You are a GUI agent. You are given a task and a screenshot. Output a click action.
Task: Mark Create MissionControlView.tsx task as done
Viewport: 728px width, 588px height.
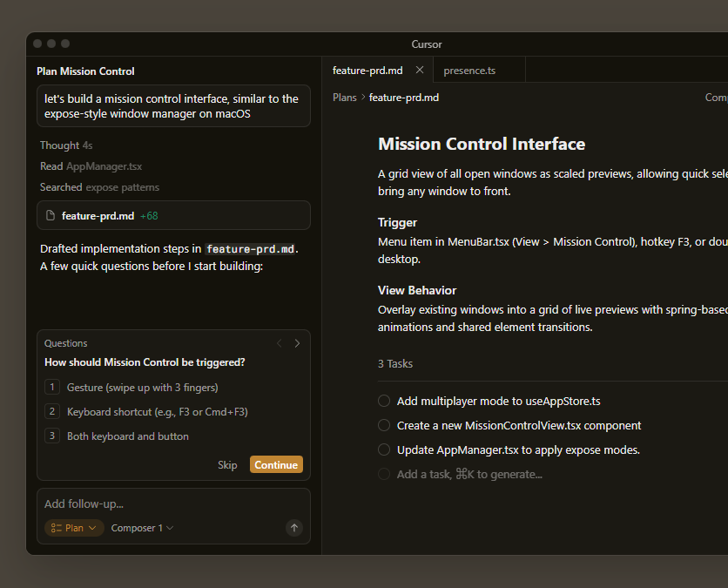(384, 426)
